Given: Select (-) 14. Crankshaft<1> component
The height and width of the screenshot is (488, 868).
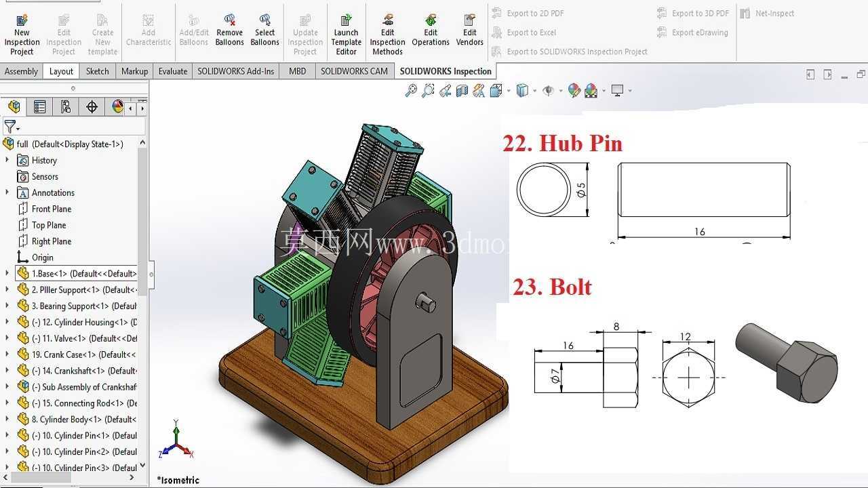Looking at the screenshot, I should point(77,371).
